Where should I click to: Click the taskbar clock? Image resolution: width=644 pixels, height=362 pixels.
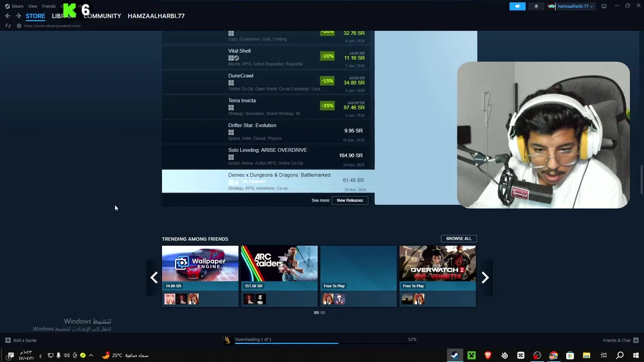[x=26, y=355]
